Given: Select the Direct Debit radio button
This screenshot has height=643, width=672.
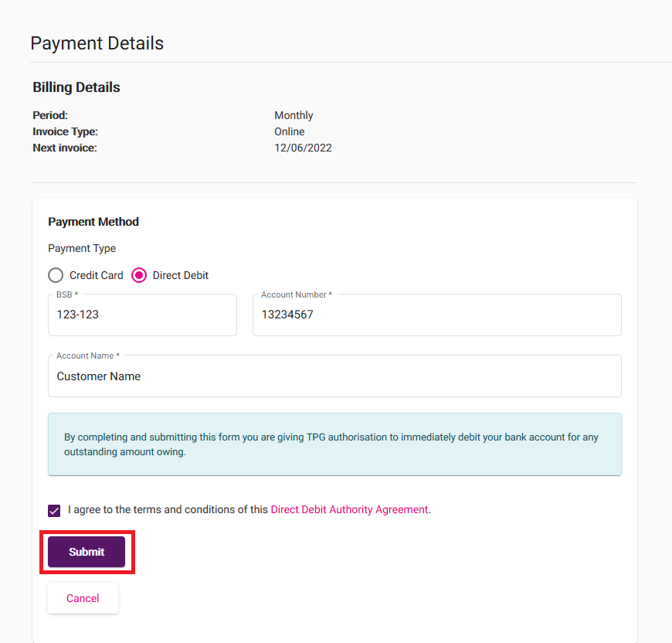Looking at the screenshot, I should click(139, 275).
